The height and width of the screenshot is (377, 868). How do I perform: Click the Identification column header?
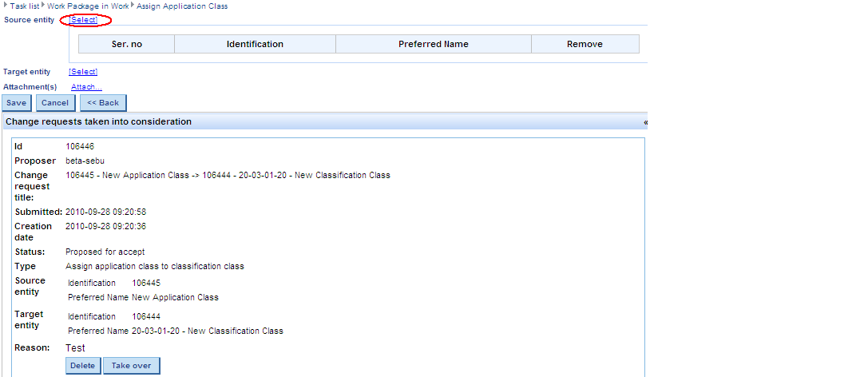(x=255, y=44)
